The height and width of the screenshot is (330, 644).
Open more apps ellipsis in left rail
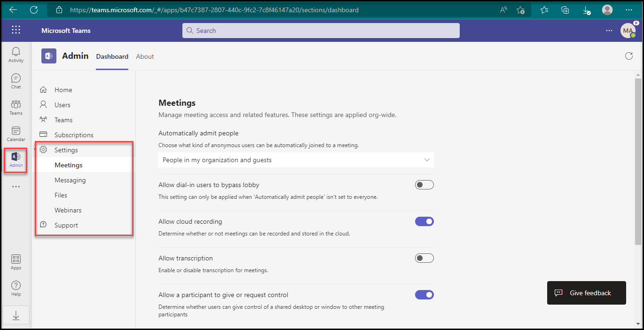coord(16,187)
